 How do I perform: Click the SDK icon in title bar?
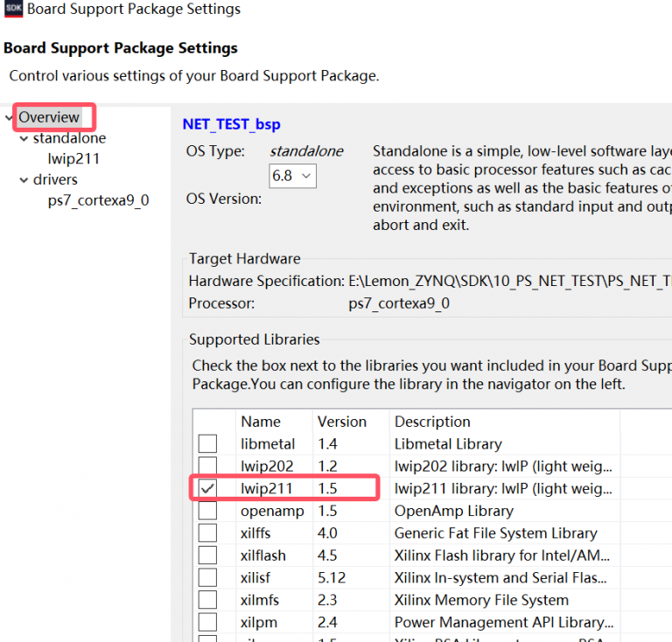[x=13, y=10]
